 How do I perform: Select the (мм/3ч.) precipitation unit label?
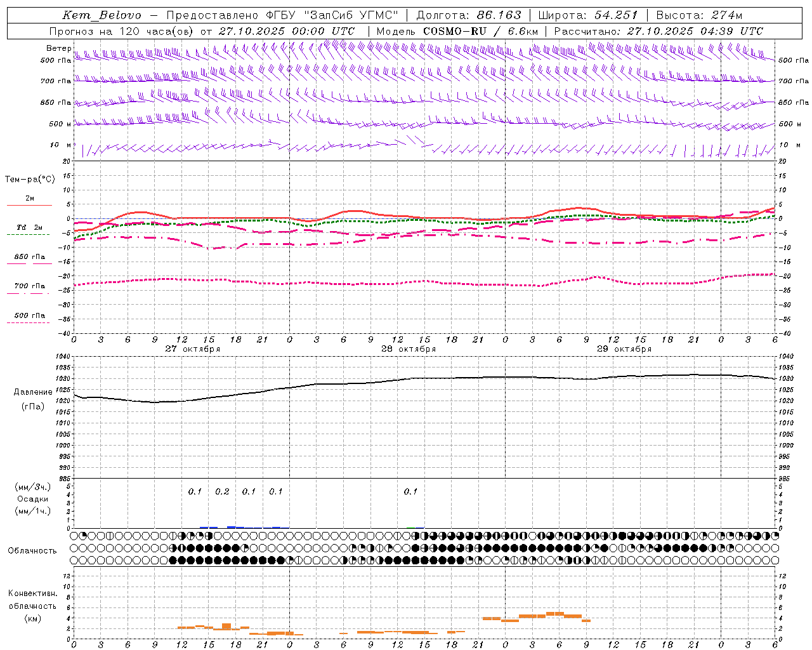pyautogui.click(x=33, y=487)
